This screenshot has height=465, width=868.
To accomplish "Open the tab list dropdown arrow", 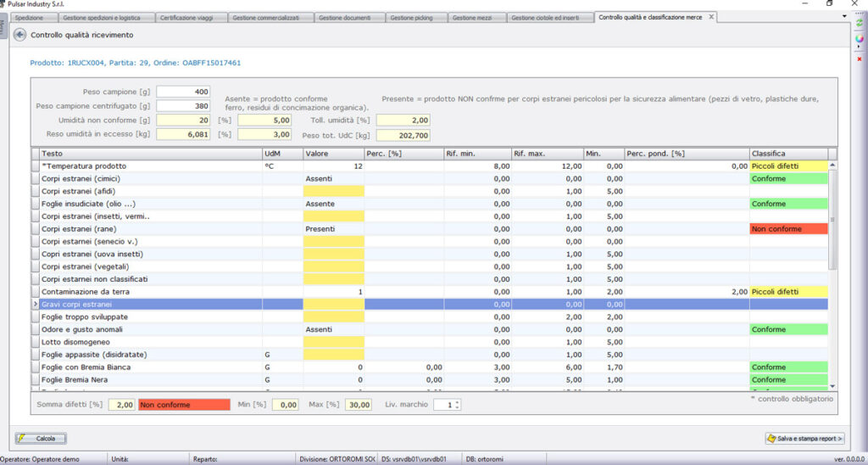I will pos(844,17).
